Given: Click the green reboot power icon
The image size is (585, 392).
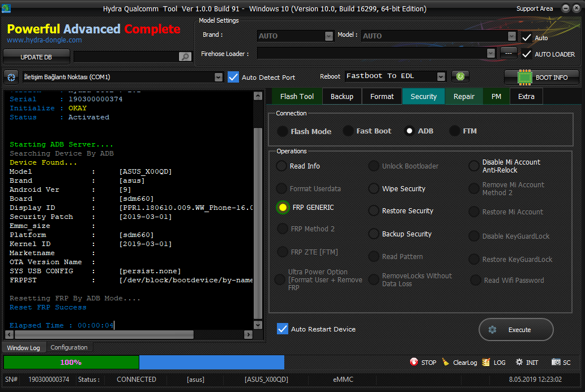Looking at the screenshot, I should [460, 76].
